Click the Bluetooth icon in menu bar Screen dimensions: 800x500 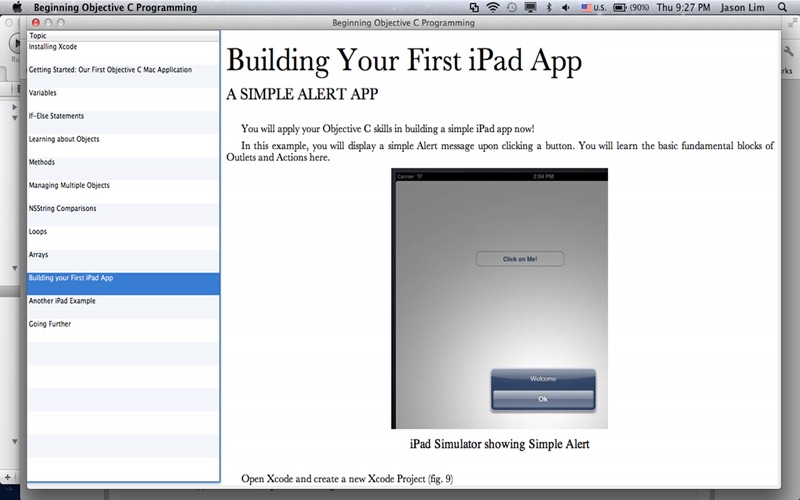pos(549,7)
